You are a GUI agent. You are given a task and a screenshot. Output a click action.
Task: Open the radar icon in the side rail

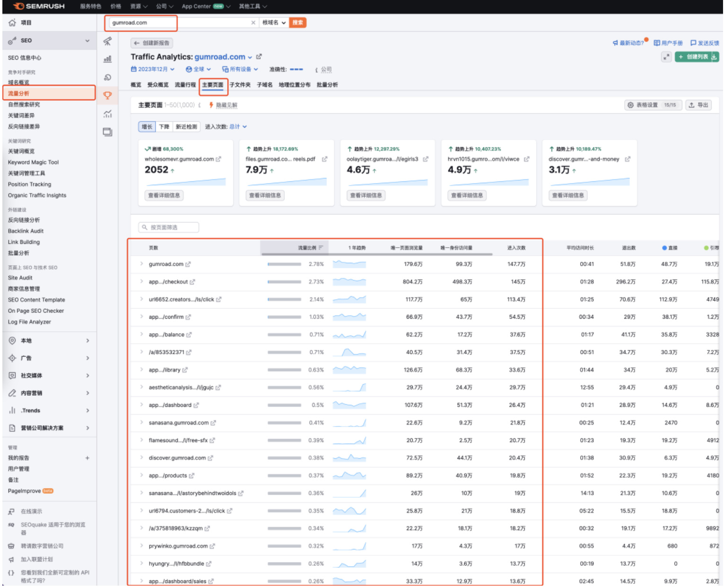108,77
